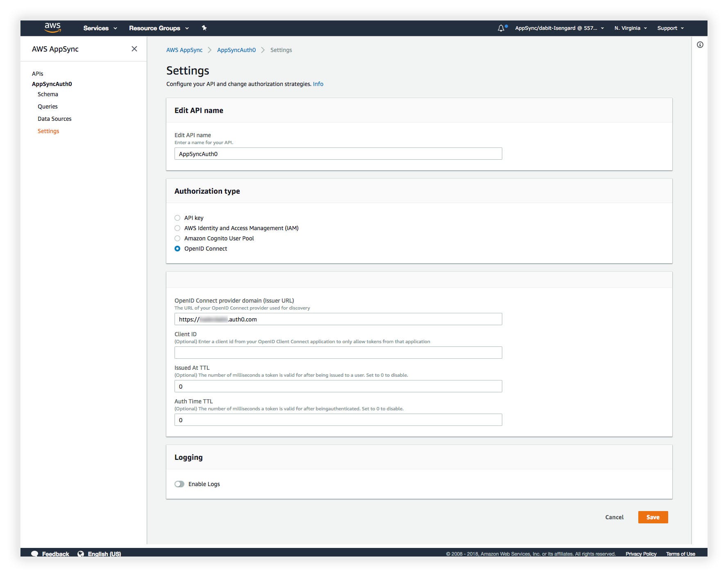
Task: Click the 'Settings' breadcrumb text
Action: 281,50
